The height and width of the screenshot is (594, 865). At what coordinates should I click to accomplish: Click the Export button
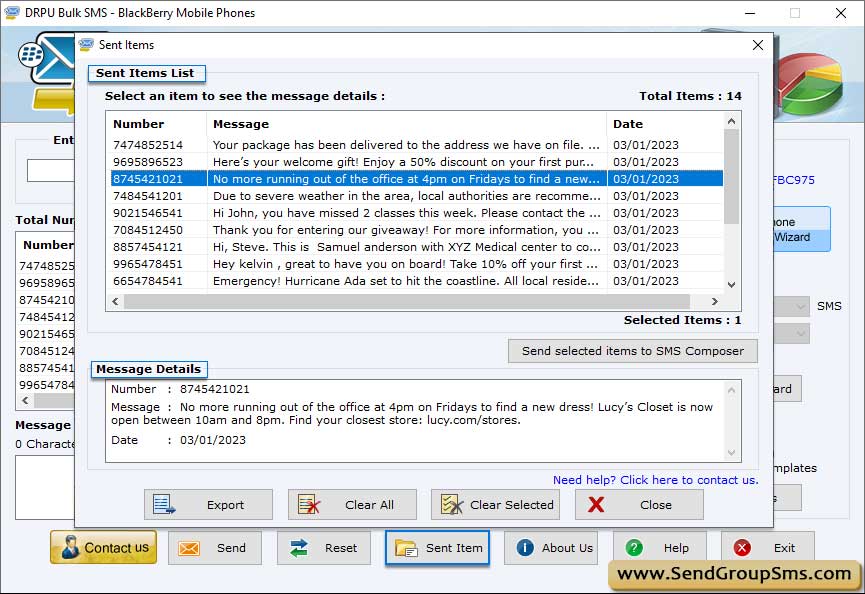point(209,504)
